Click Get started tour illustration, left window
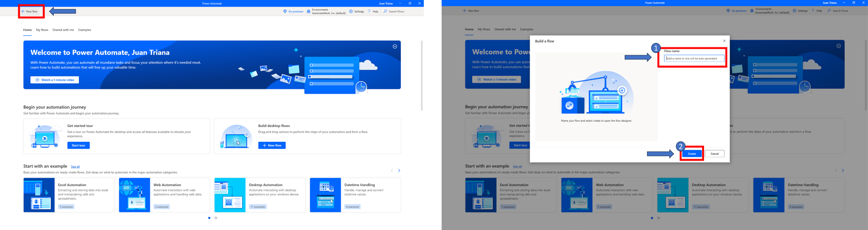The width and height of the screenshot is (868, 230). point(45,136)
